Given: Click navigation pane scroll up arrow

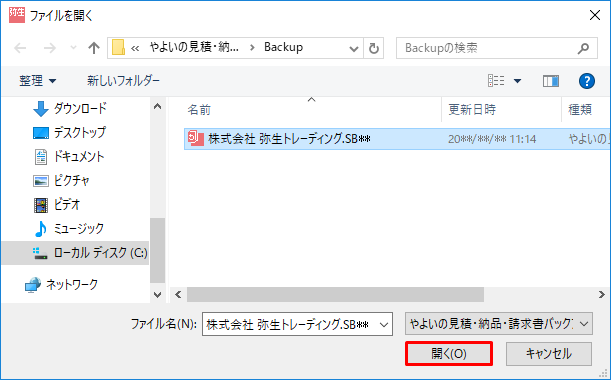Looking at the screenshot, I should (157, 106).
